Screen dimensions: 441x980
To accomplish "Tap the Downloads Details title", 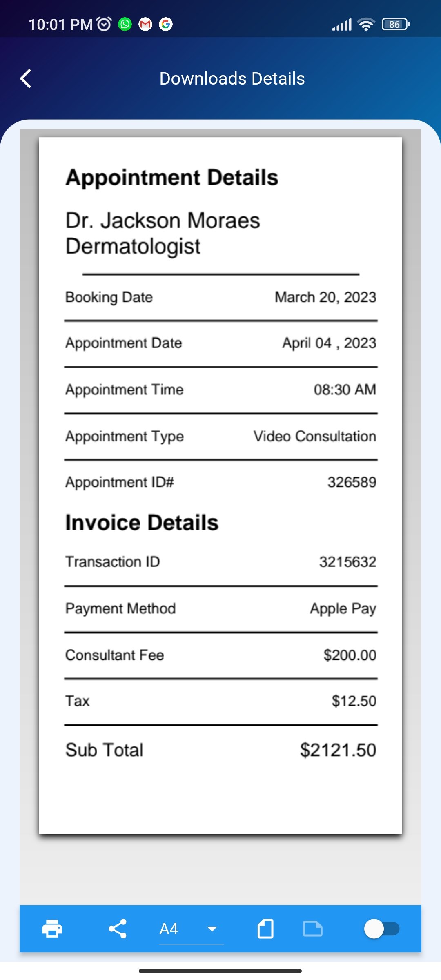I will [232, 78].
